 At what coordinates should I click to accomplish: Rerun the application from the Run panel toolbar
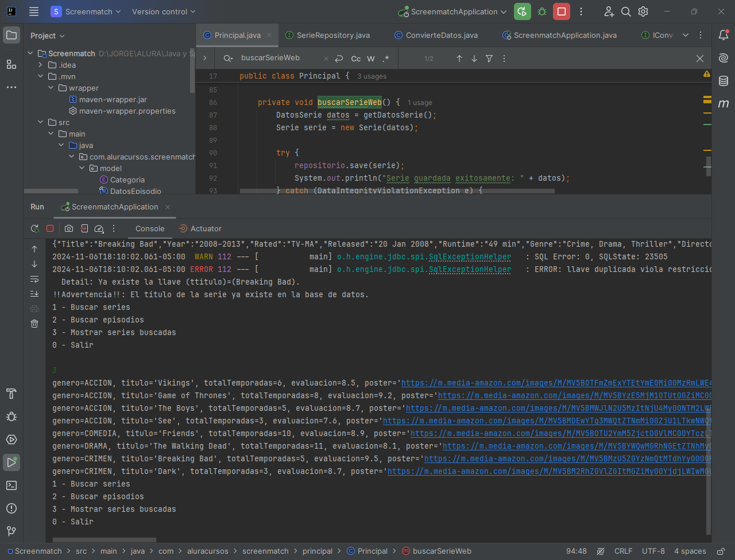34,228
